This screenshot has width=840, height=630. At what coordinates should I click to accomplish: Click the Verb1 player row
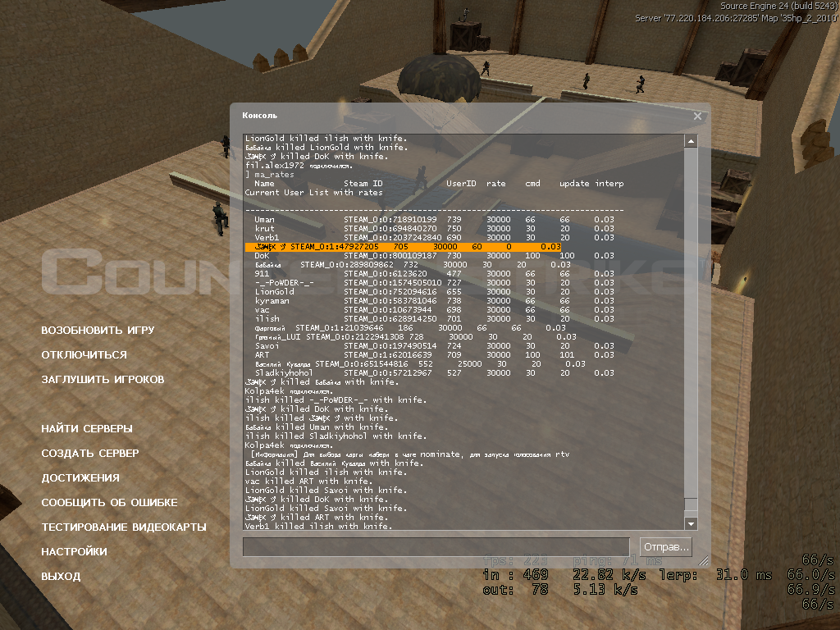point(435,238)
